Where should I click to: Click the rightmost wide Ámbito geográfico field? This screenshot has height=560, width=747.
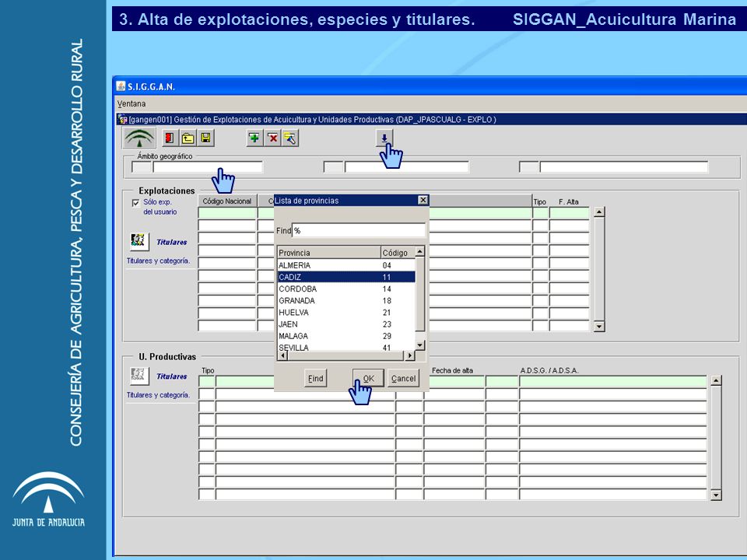pyautogui.click(x=624, y=166)
